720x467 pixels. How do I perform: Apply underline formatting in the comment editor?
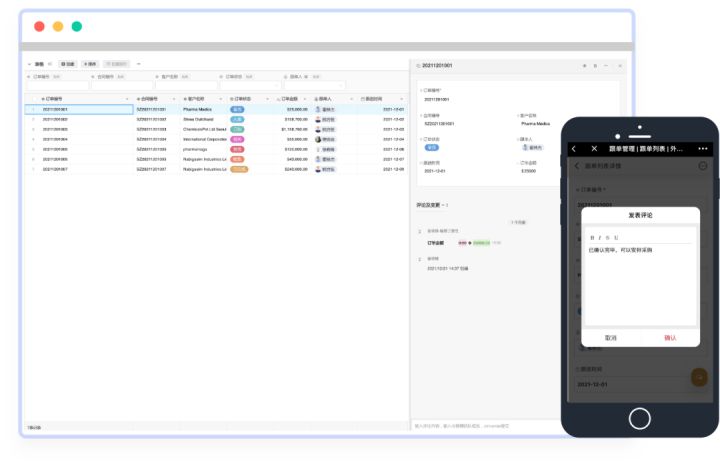point(616,238)
